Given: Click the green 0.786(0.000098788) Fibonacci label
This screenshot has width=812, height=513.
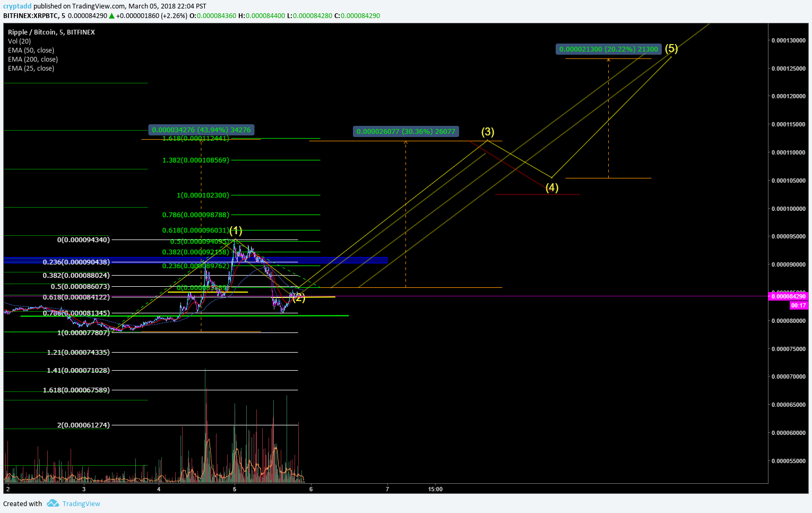Looking at the screenshot, I should [x=196, y=215].
